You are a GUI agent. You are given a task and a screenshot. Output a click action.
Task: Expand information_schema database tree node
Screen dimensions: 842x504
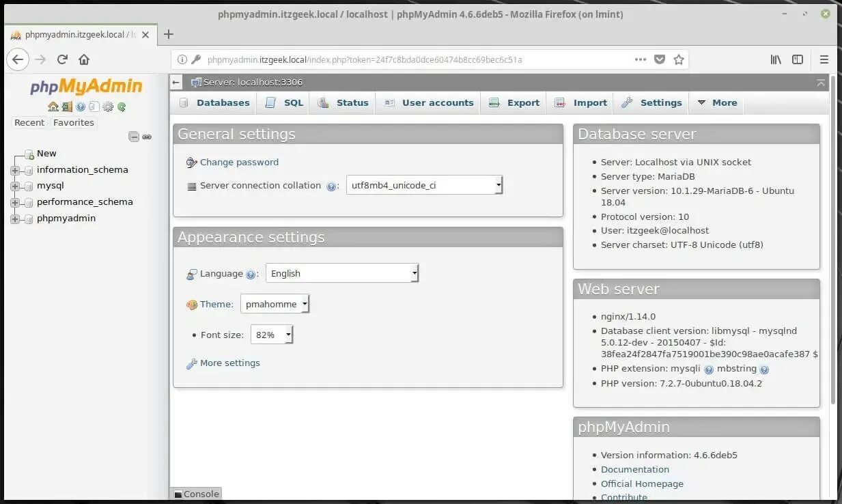click(x=15, y=170)
